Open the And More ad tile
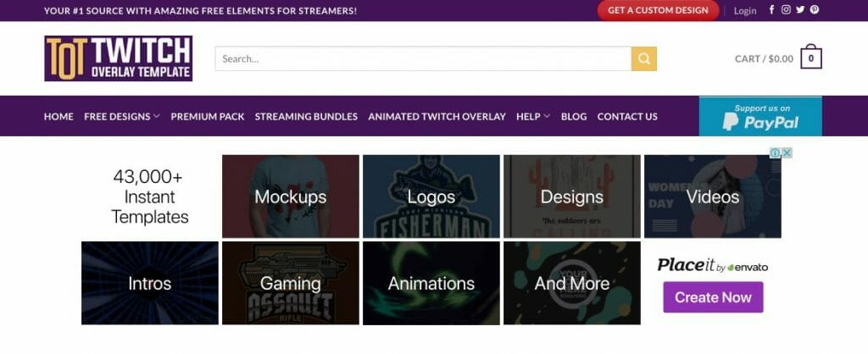 (572, 283)
